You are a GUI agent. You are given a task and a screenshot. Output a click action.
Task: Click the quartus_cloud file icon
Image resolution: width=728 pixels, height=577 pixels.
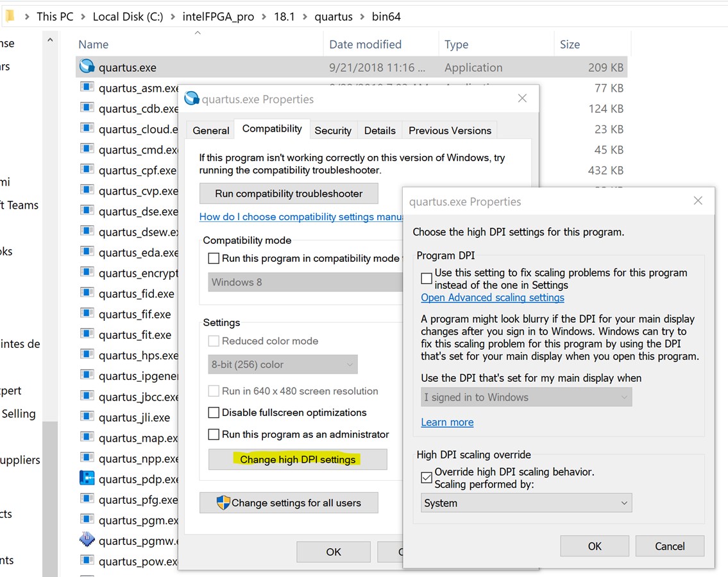(87, 128)
